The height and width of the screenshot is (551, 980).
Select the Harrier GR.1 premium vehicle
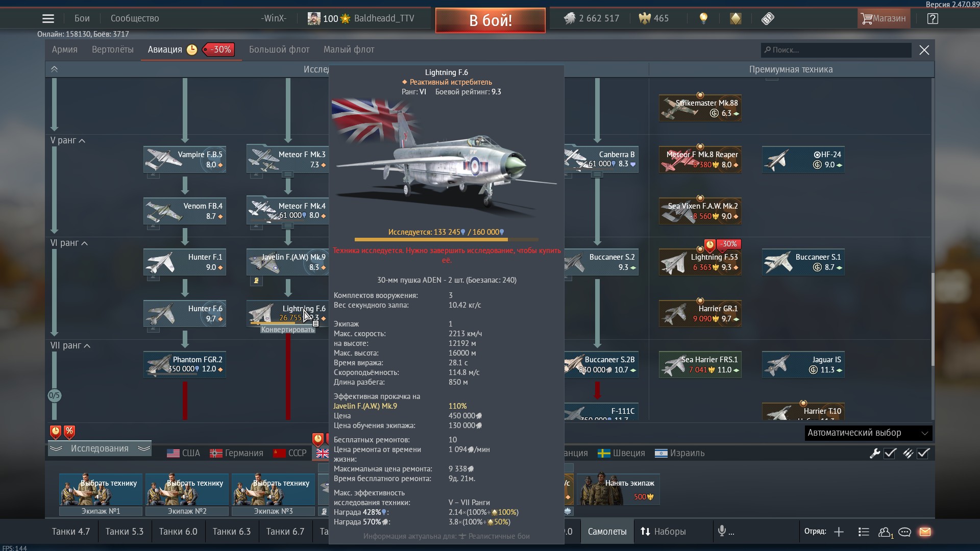point(700,313)
